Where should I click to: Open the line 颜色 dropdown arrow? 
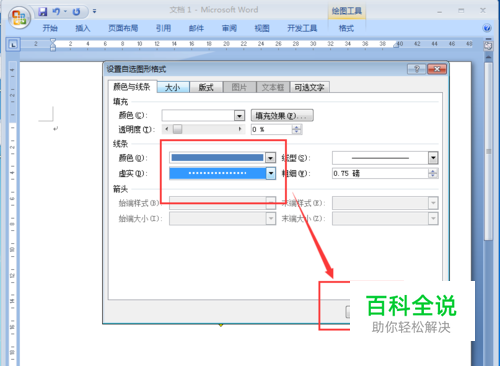click(270, 158)
